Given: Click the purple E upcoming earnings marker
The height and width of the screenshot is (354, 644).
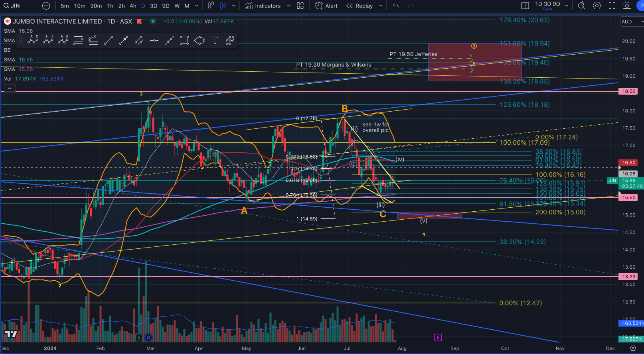Looking at the screenshot, I should tap(438, 337).
